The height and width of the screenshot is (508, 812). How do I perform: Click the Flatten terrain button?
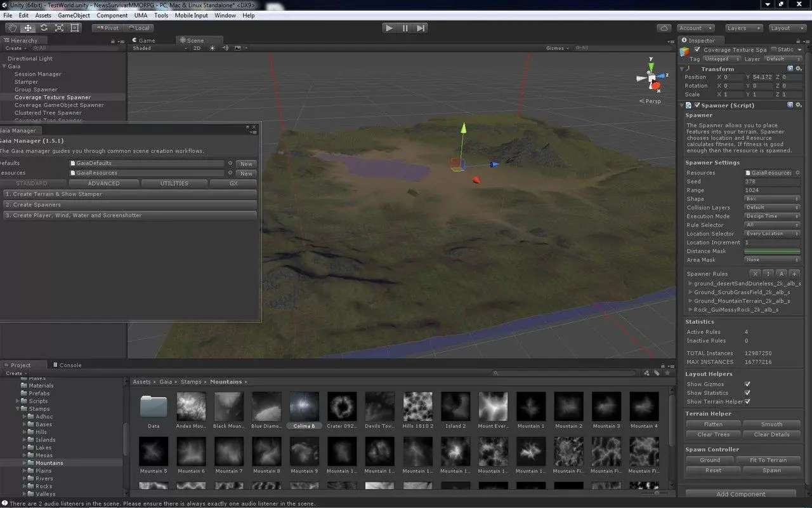pyautogui.click(x=713, y=424)
